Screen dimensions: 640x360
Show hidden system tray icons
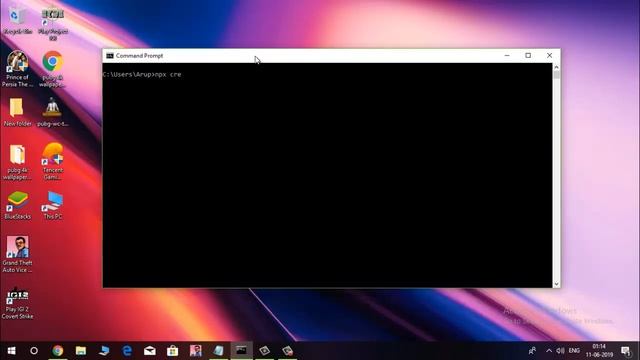pos(549,351)
